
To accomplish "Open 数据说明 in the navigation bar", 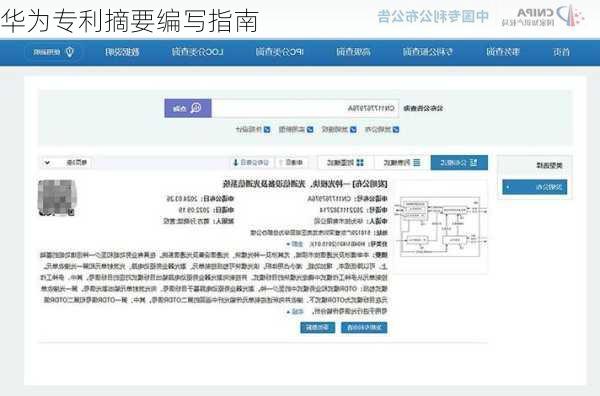I will 122,52.
